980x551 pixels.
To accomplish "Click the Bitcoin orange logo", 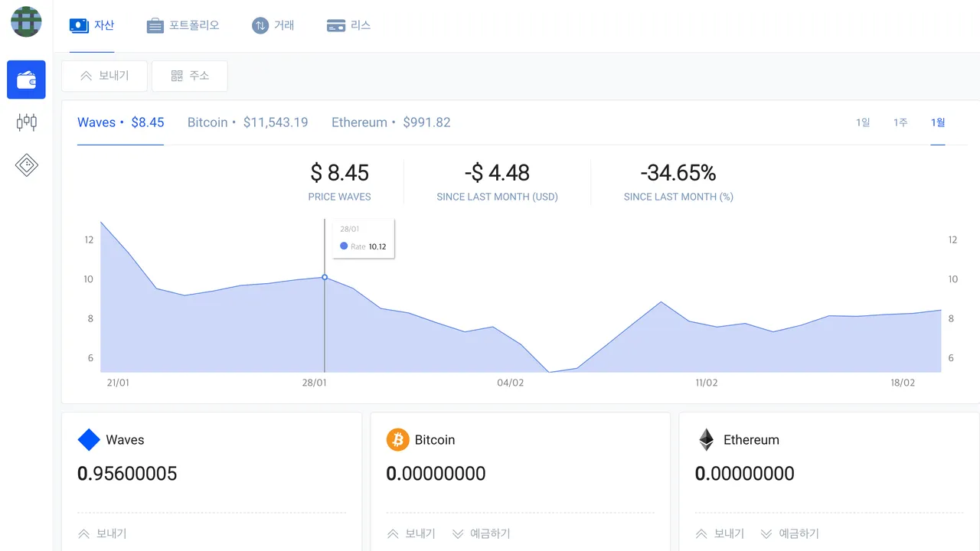I will (x=397, y=440).
